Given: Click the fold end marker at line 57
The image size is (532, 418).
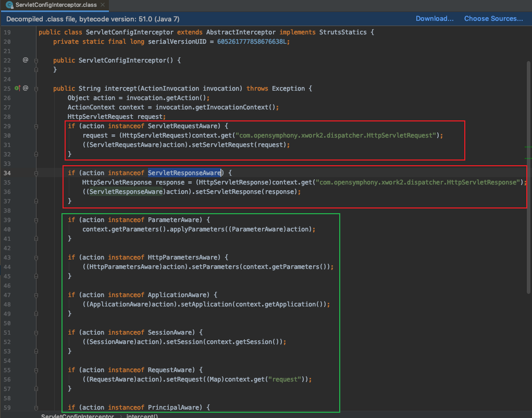Looking at the screenshot, I should (36, 389).
